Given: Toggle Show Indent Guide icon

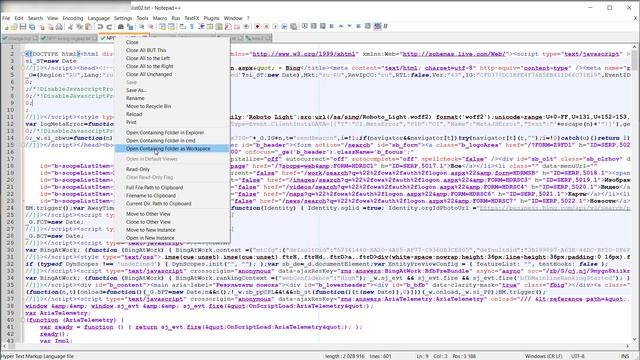Looking at the screenshot, I should (201, 27).
